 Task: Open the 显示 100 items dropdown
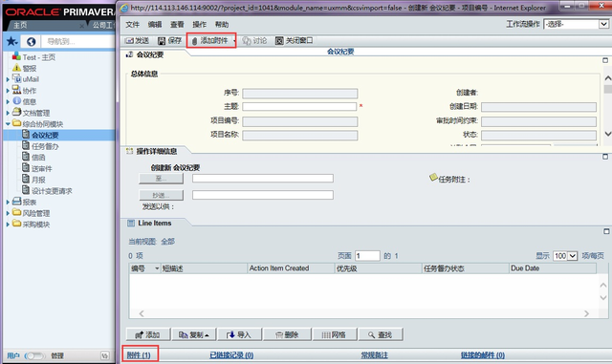[x=565, y=256]
